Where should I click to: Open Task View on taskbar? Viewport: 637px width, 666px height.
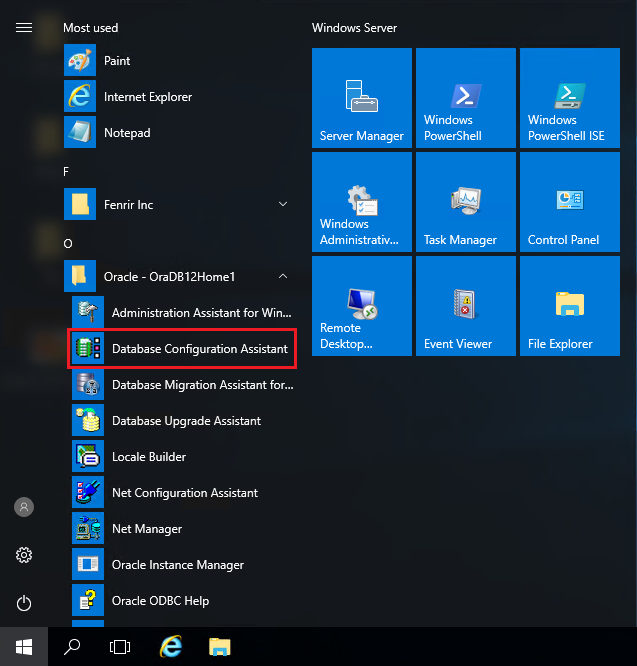[x=120, y=647]
